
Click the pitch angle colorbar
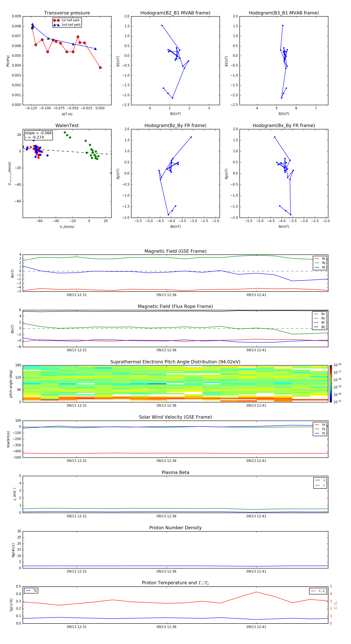[x=331, y=384]
